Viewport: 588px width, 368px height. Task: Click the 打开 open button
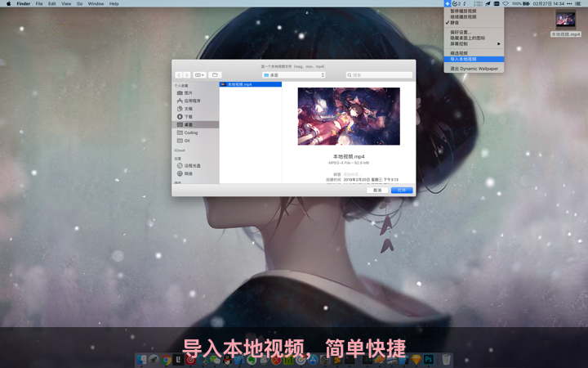click(x=402, y=190)
